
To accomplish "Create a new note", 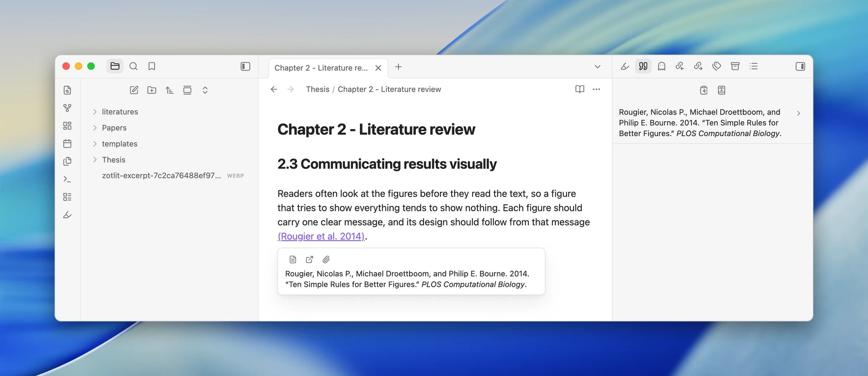I will pyautogui.click(x=134, y=90).
